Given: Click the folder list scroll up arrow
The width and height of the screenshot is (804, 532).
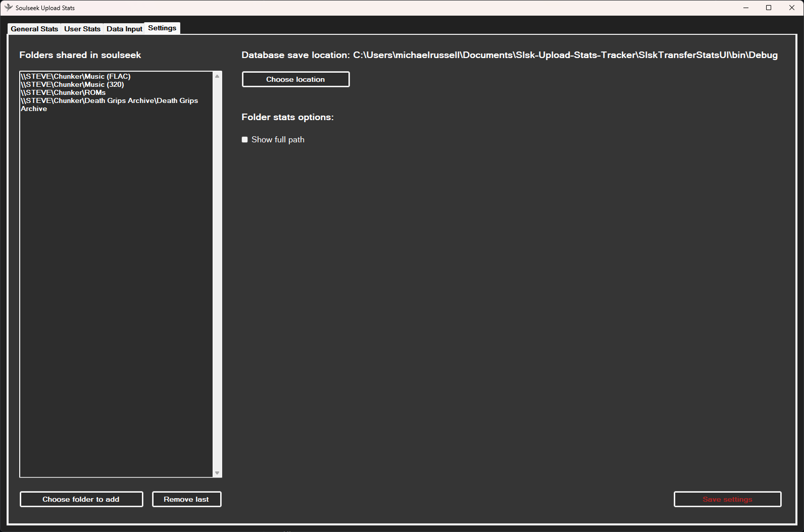Looking at the screenshot, I should click(x=217, y=76).
